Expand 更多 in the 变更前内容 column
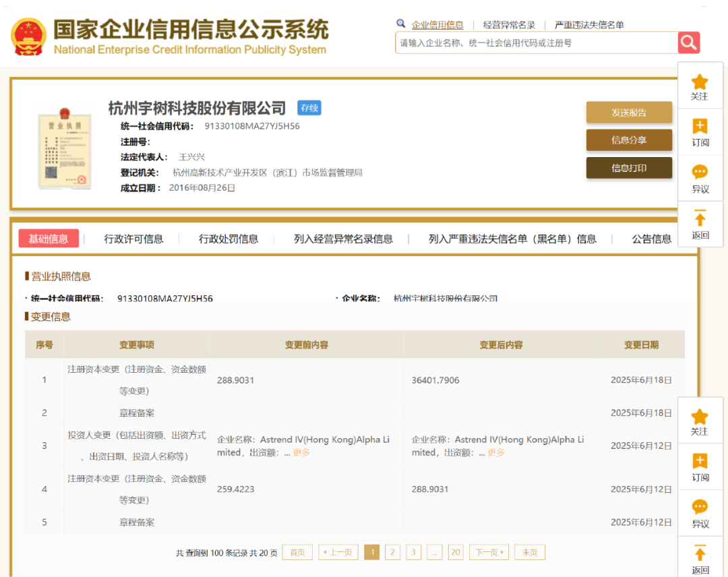 coord(301,452)
